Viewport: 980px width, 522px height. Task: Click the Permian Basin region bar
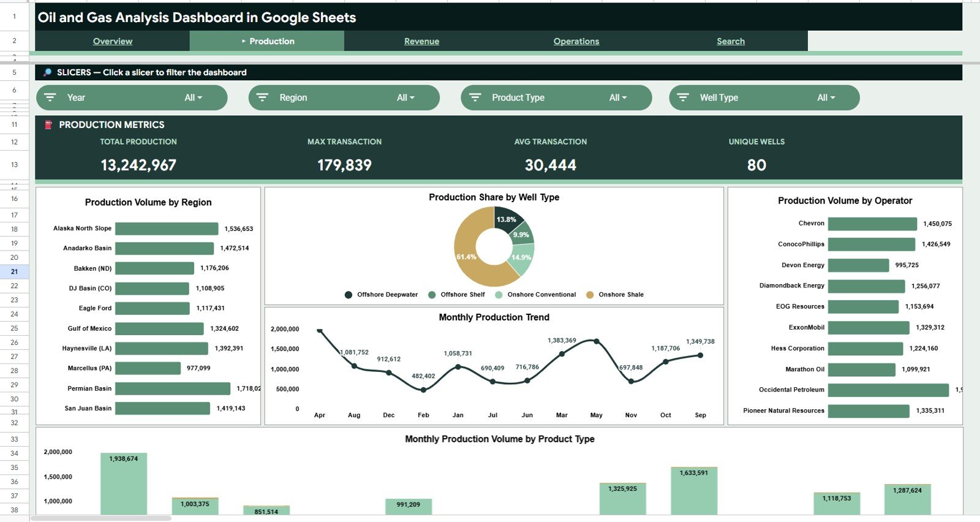click(x=173, y=388)
